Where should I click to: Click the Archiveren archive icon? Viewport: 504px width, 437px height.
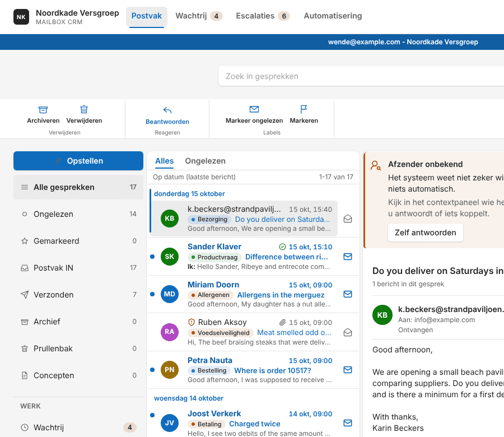[x=43, y=110]
